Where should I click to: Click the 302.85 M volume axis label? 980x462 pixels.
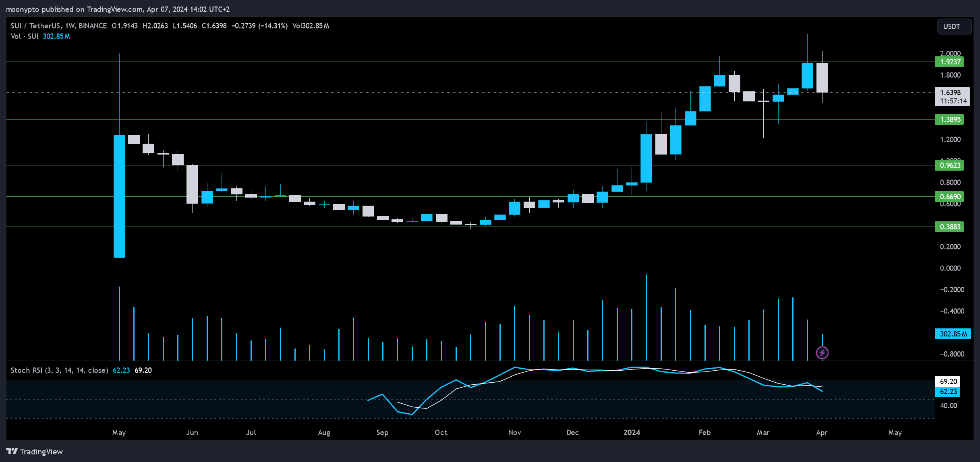(x=953, y=334)
